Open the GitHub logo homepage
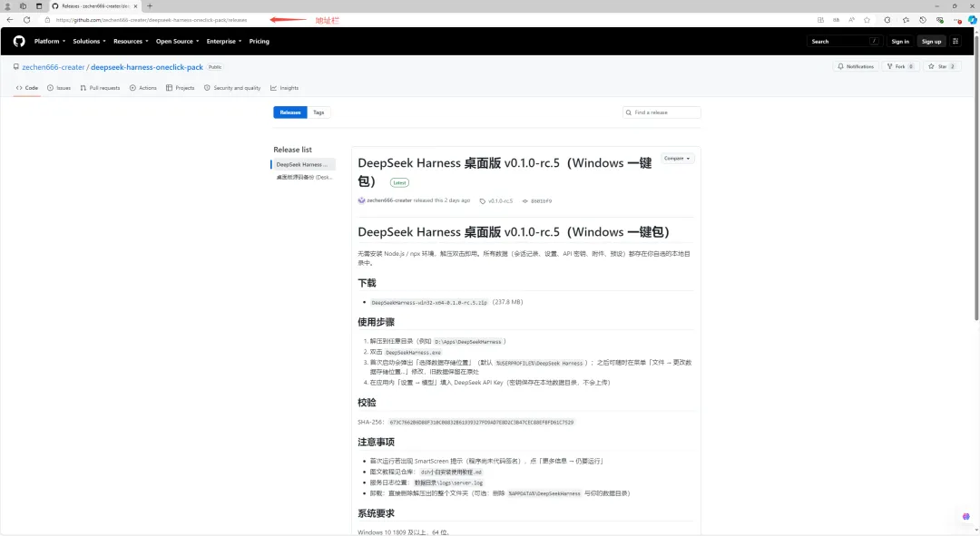The width and height of the screenshot is (980, 536). 19,41
